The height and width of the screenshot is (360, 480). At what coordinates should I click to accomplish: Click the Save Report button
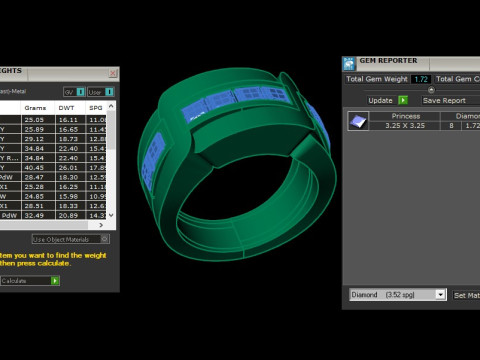(x=451, y=100)
